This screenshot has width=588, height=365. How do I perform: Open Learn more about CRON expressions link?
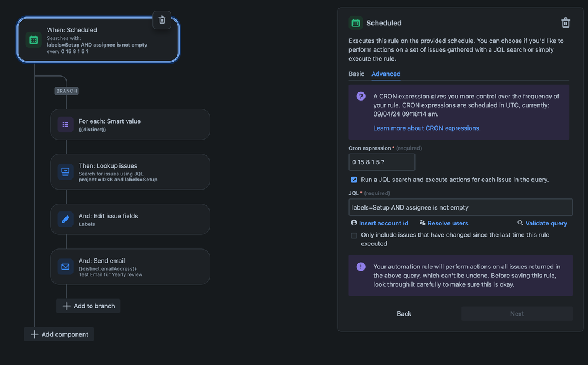click(426, 128)
